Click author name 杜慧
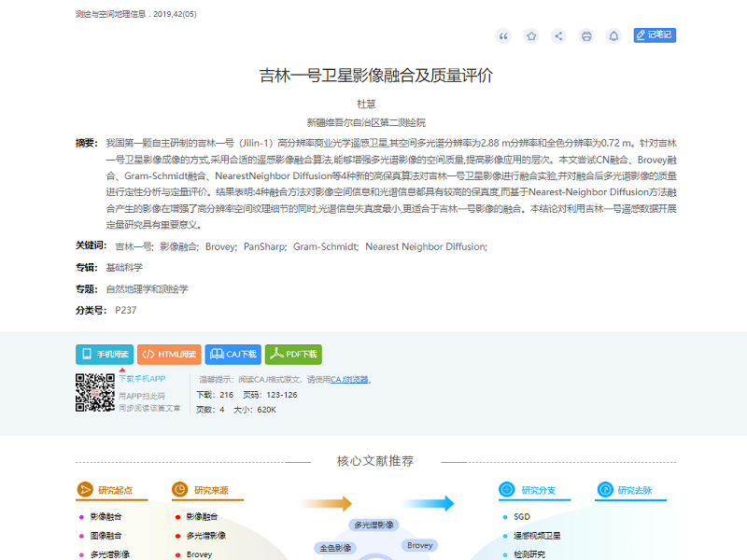Viewport: 747px width, 560px height. [x=366, y=104]
